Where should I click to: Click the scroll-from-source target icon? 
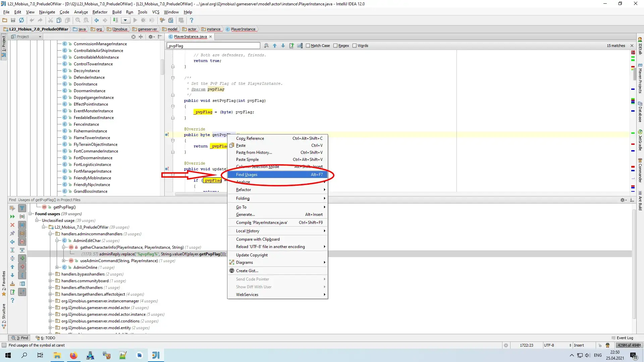133,37
